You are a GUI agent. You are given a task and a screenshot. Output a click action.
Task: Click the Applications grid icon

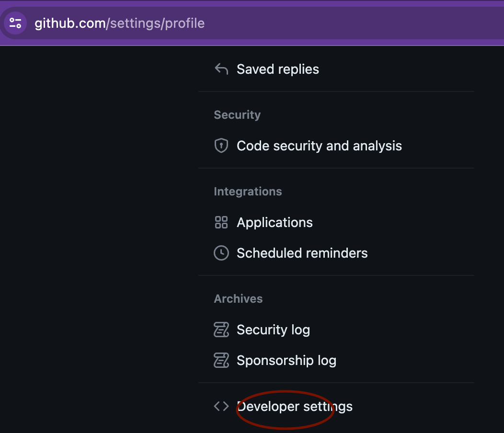pos(221,222)
